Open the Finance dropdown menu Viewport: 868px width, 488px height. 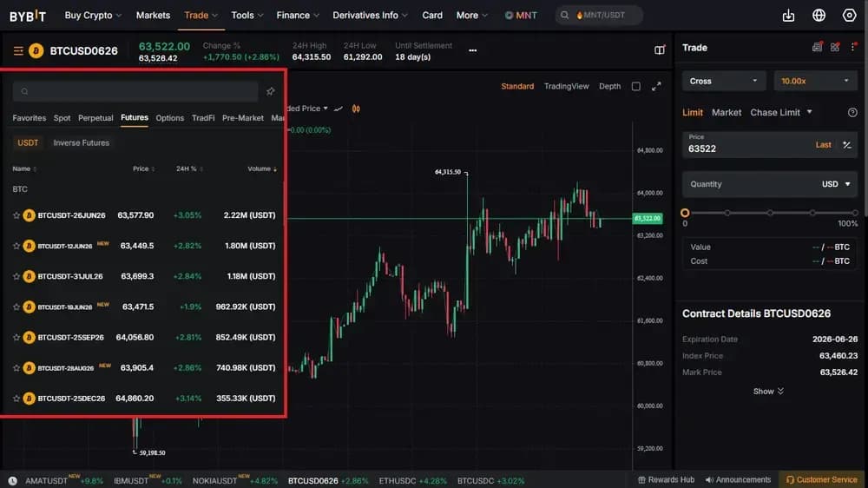[298, 16]
